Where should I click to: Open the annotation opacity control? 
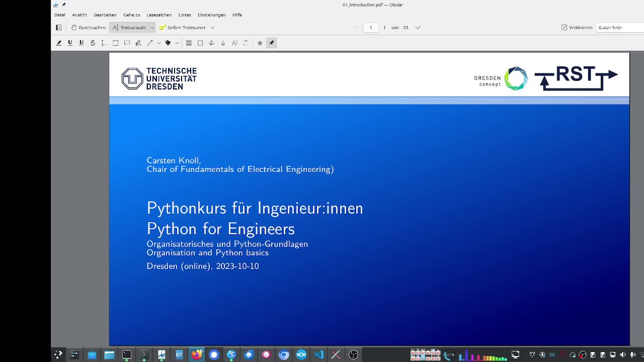tap(223, 43)
